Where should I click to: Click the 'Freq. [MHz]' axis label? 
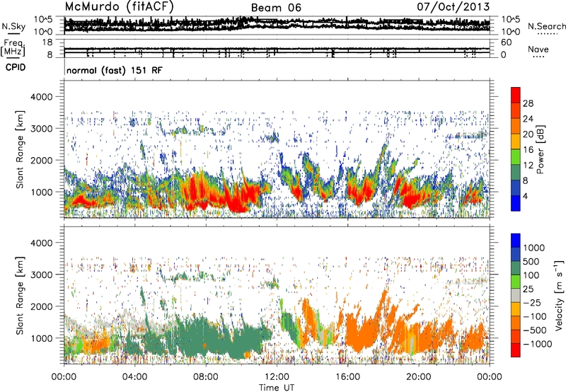13,47
